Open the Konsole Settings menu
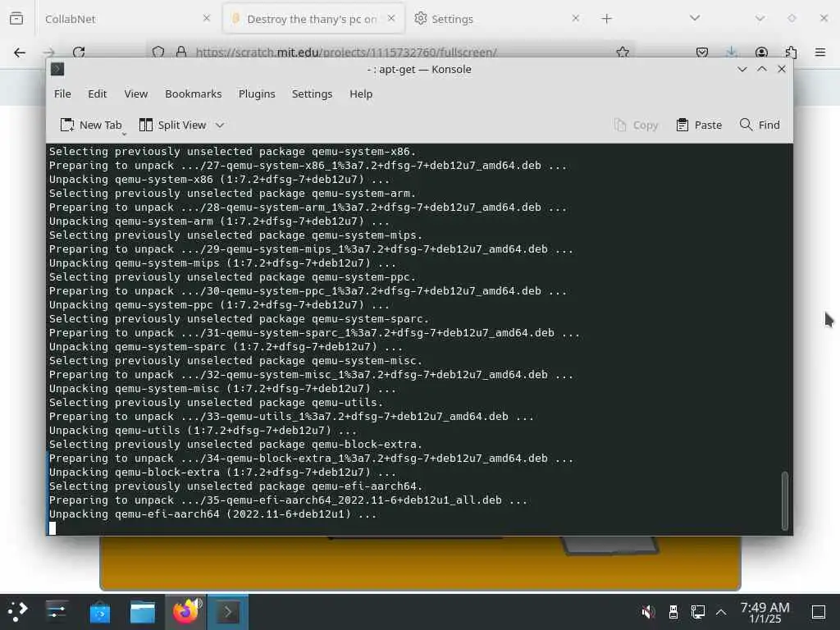 (x=312, y=94)
